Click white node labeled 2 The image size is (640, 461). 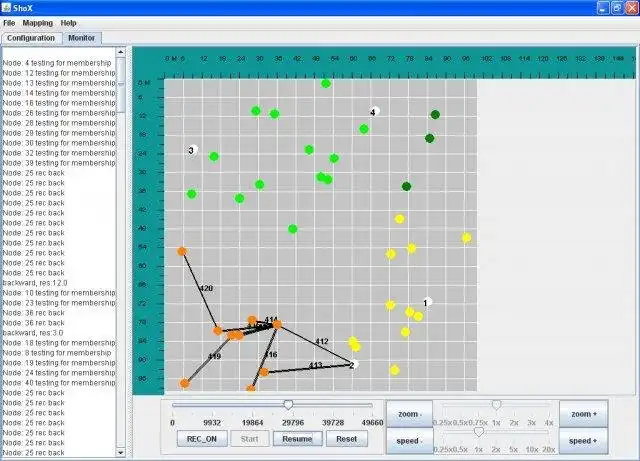[x=353, y=365]
